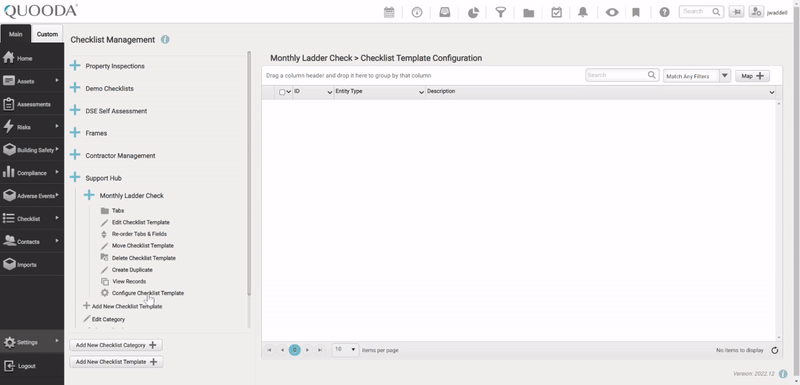Expand Frames category
Image resolution: width=800 pixels, height=385 pixels.
75,133
